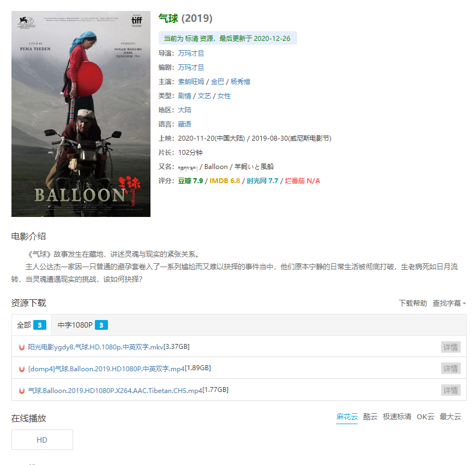Image resolution: width=476 pixels, height=465 pixels.
Task: Click magnet icon beside [domp4] mp4 download
Action: (22, 369)
